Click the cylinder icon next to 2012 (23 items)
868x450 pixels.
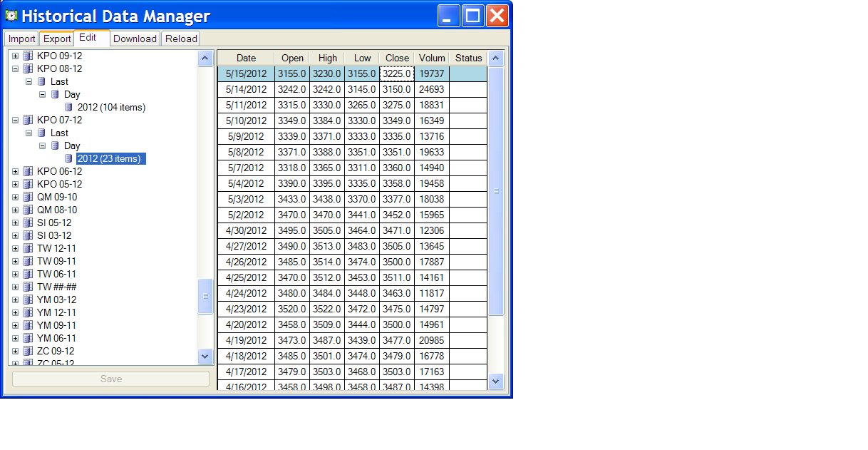point(68,158)
